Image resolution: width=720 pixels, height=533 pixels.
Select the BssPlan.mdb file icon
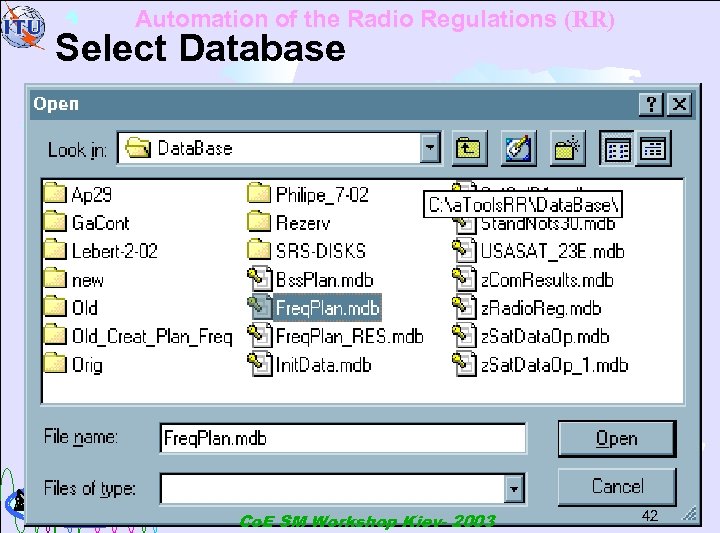tap(260, 279)
